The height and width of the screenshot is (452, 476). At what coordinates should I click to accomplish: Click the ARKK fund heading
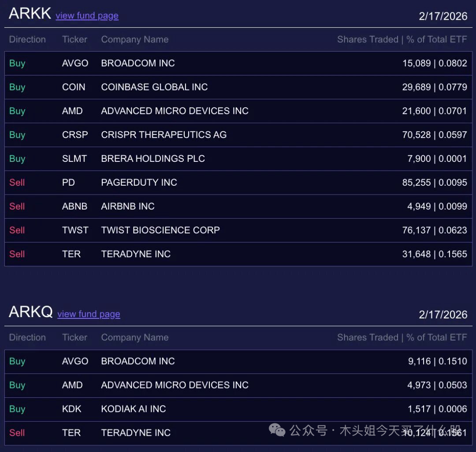point(30,14)
